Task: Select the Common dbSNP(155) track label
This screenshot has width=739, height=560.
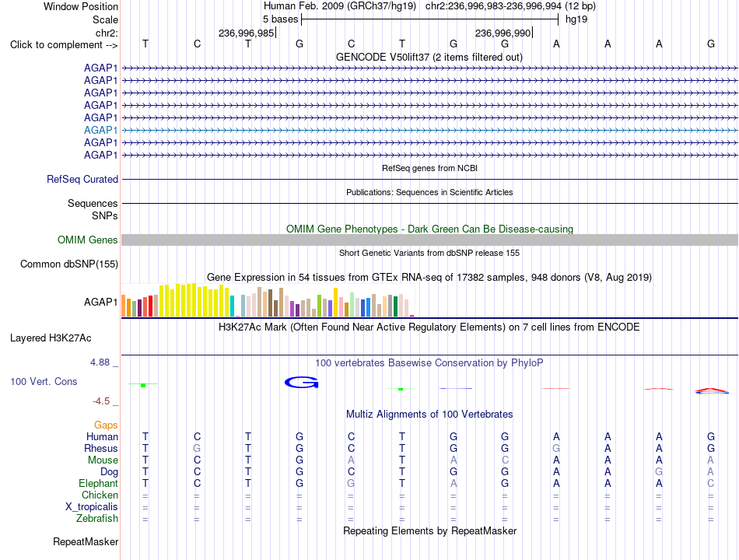Action: [68, 264]
